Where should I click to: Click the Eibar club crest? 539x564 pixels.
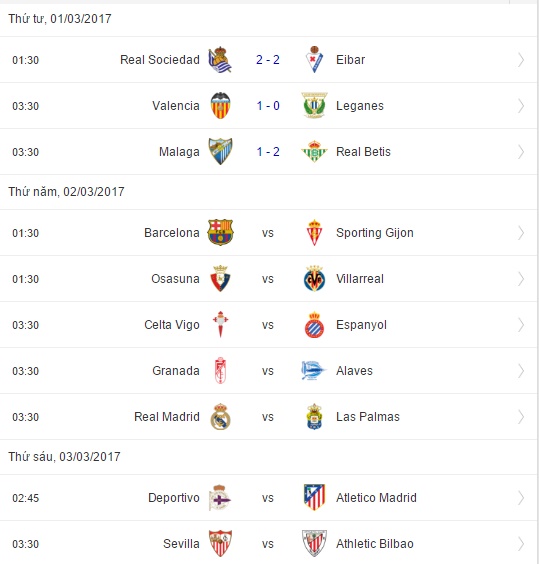tap(314, 60)
